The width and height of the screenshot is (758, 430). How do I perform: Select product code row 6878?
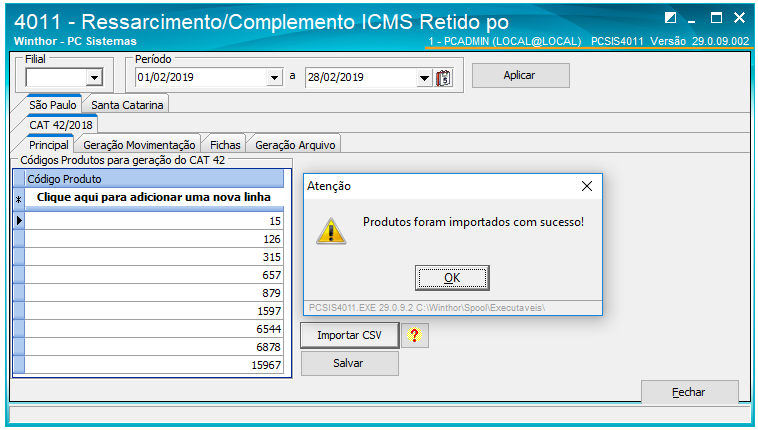(x=154, y=347)
